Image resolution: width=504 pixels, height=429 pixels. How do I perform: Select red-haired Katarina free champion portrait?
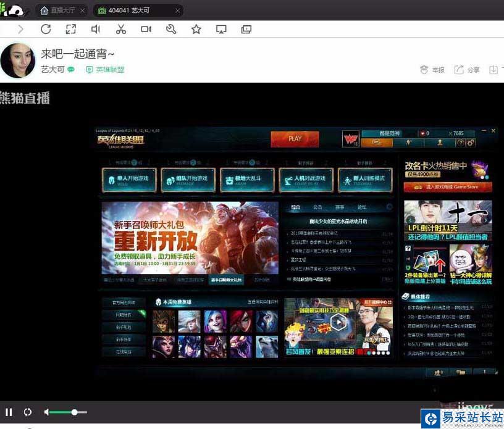pyautogui.click(x=241, y=321)
